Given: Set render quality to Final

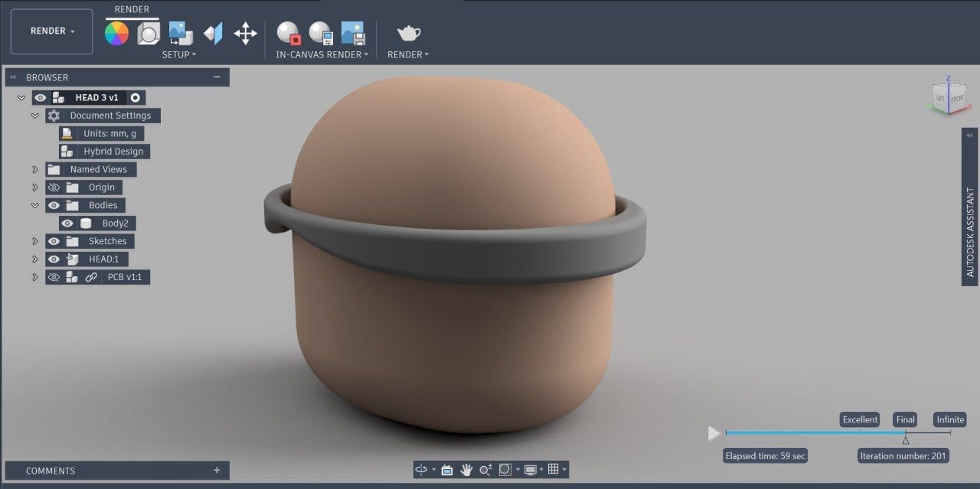Looking at the screenshot, I should pos(906,419).
